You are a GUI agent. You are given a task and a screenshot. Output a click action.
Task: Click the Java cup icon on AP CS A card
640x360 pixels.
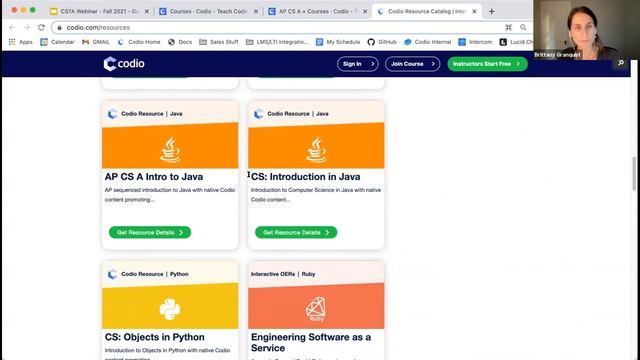click(170, 150)
